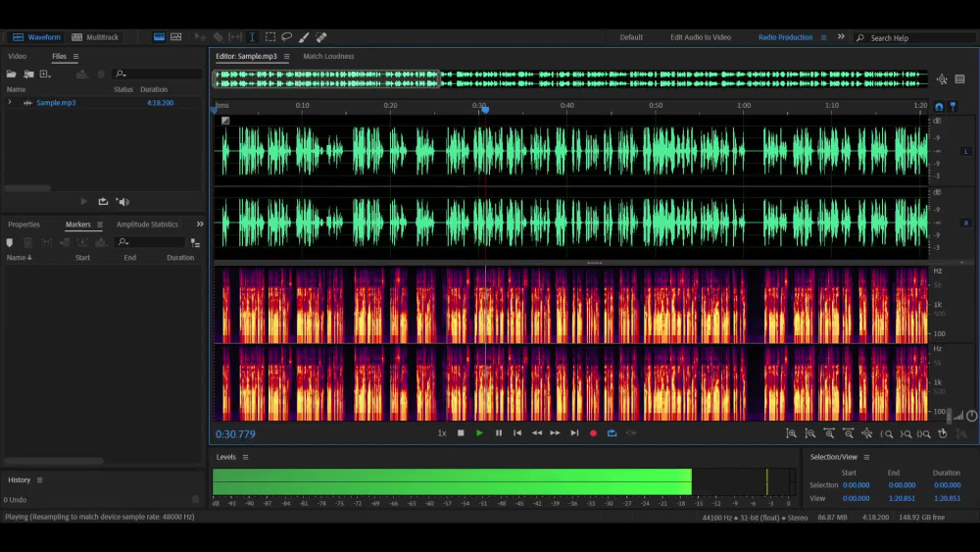Move playhead to next marker
The width and height of the screenshot is (980, 552).
574,432
